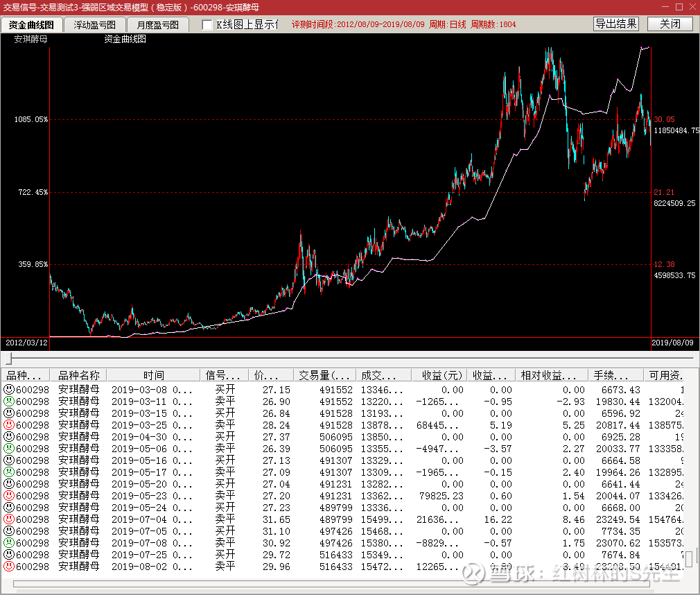Open the 月度盈亏图 tab
This screenshot has width=700, height=595.
(157, 25)
